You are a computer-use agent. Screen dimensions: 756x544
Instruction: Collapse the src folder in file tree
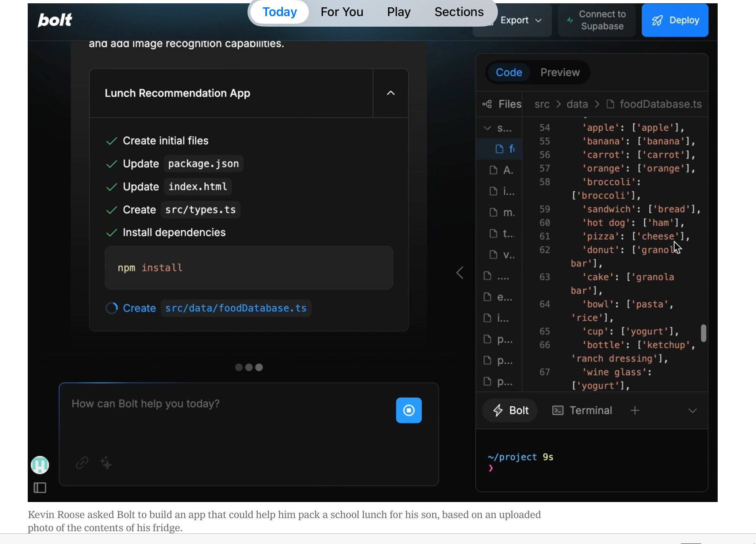487,128
